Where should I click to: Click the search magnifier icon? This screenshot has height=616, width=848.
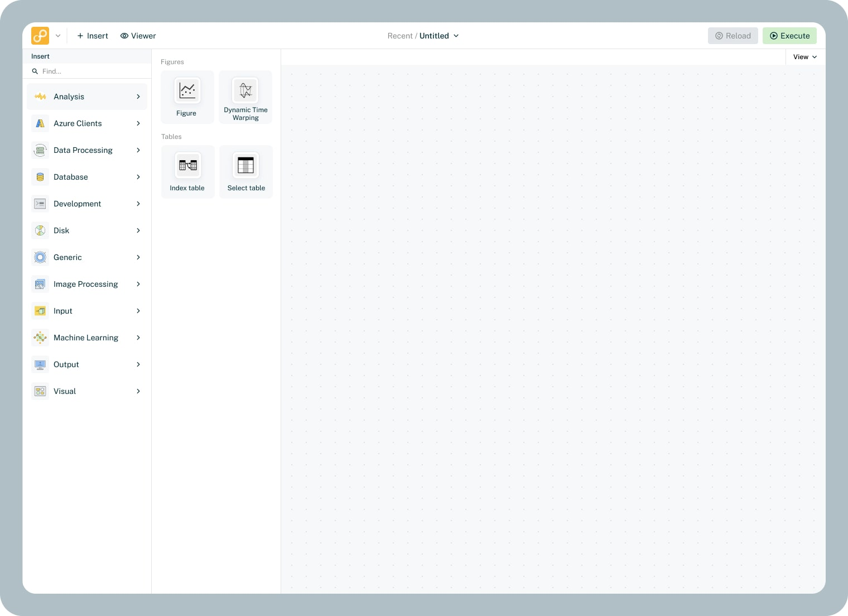click(35, 71)
